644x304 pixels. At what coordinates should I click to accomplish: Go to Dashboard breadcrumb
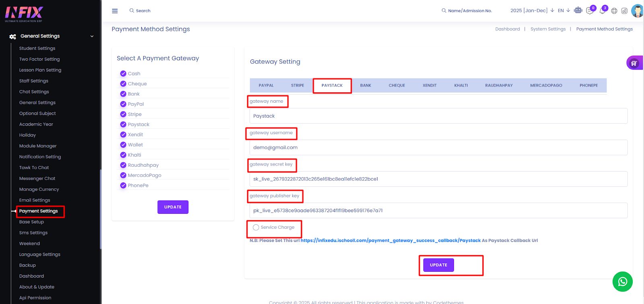(x=507, y=29)
